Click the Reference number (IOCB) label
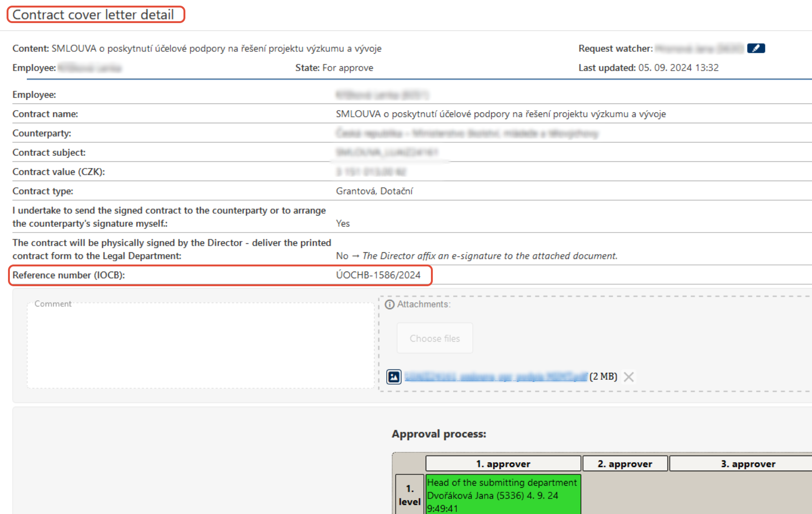 (69, 275)
